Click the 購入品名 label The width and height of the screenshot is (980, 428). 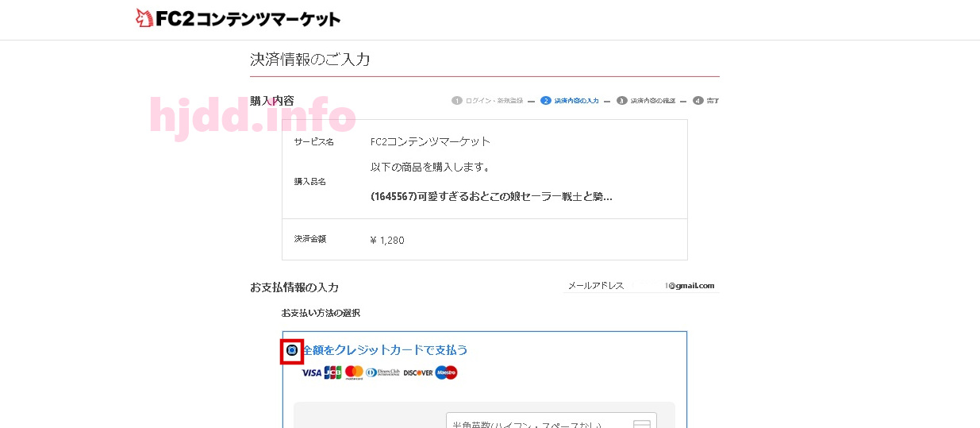coord(310,181)
